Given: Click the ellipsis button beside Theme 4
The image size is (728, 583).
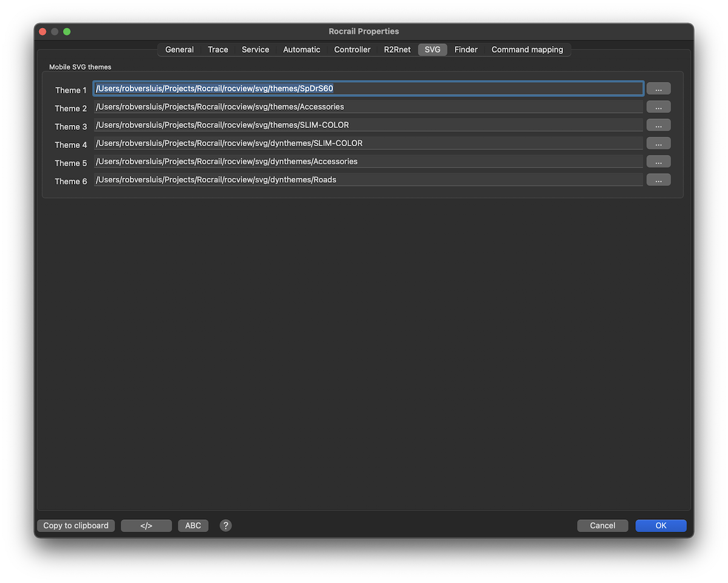Looking at the screenshot, I should coord(658,143).
